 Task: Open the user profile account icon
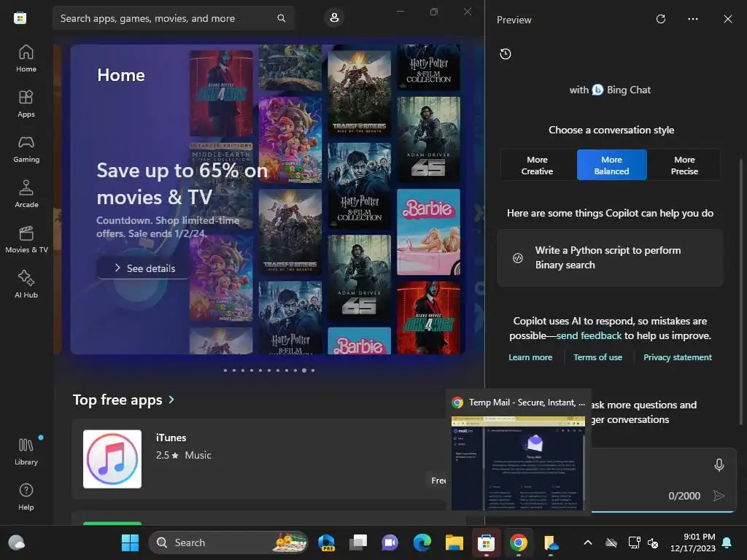[x=334, y=18]
